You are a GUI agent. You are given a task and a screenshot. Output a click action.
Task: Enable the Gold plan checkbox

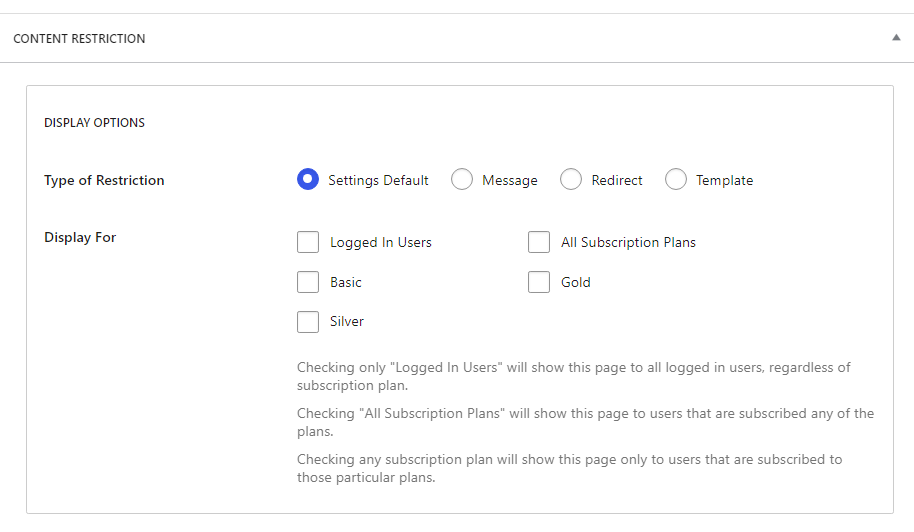click(539, 282)
